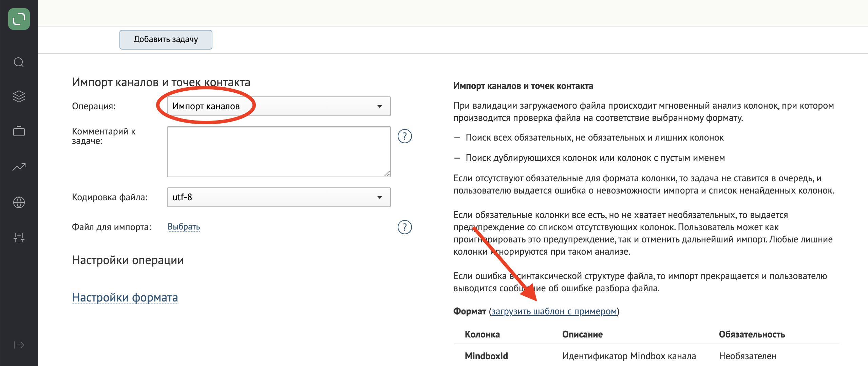Open help icon next to task comment

[x=404, y=136]
